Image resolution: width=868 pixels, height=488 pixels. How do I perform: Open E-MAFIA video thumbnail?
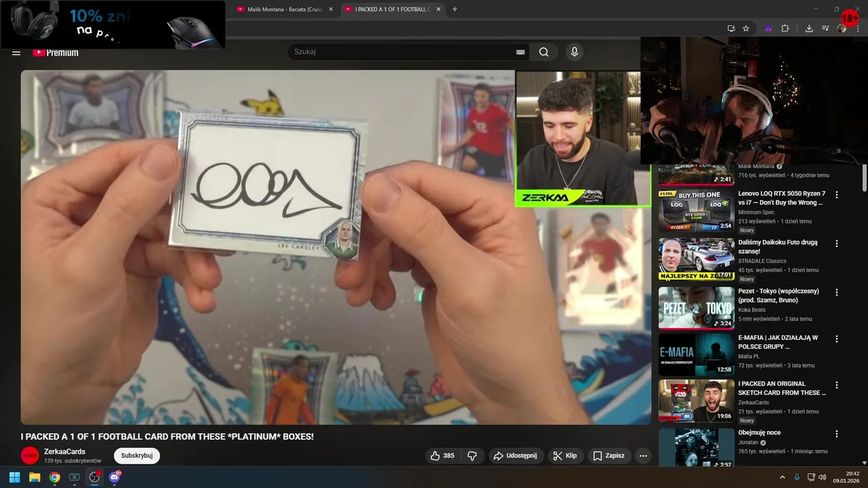tap(696, 354)
